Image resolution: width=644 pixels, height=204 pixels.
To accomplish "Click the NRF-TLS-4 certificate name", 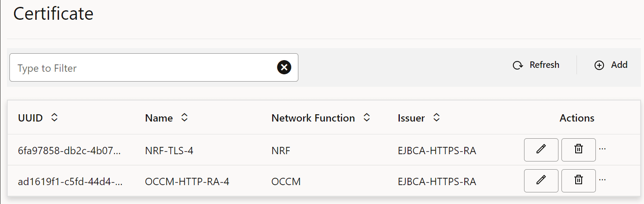I will click(169, 151).
